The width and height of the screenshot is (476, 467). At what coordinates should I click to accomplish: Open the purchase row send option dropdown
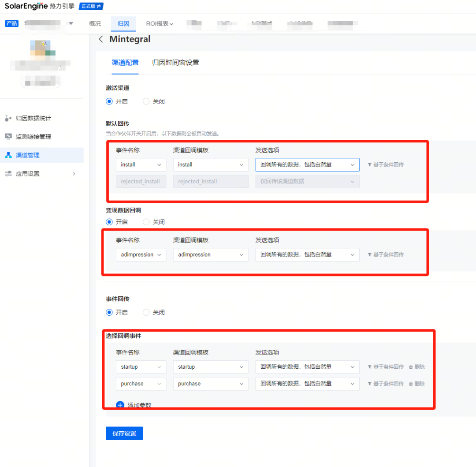tap(307, 384)
